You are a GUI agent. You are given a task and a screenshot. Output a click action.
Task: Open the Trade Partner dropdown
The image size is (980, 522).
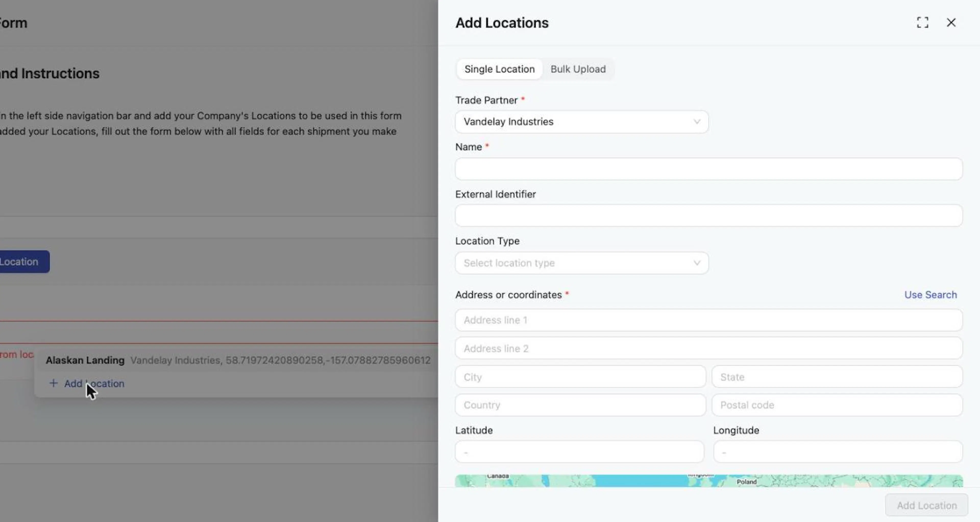coord(582,122)
